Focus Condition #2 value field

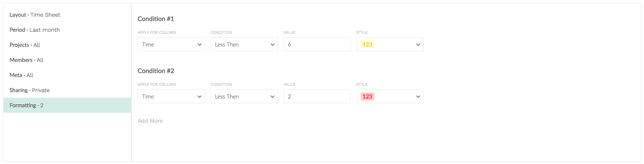coord(317,96)
